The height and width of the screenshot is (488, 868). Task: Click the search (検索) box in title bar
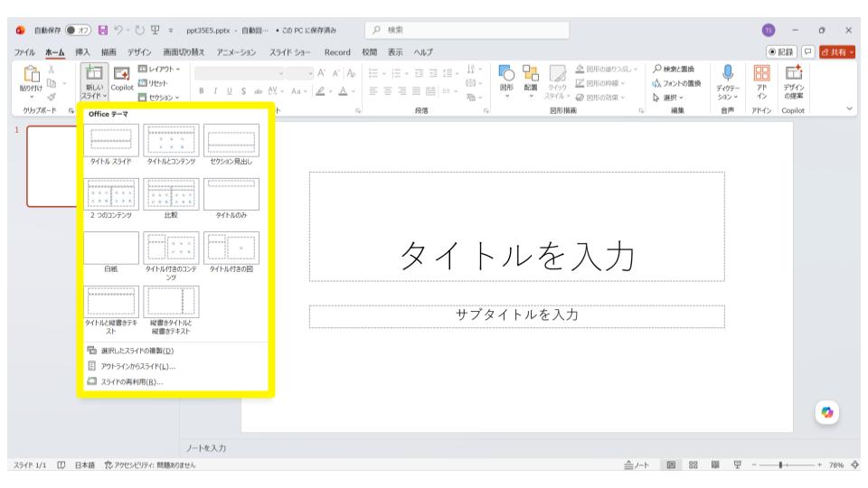click(467, 30)
